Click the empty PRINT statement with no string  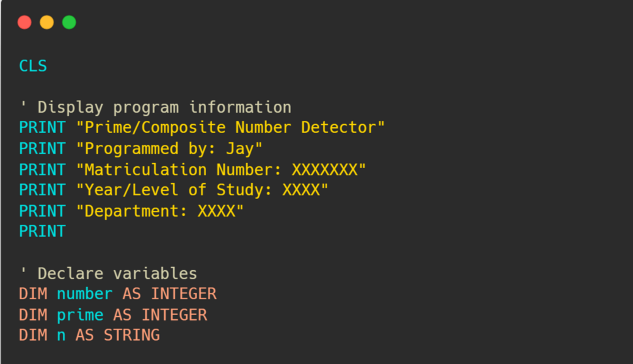pyautogui.click(x=42, y=231)
